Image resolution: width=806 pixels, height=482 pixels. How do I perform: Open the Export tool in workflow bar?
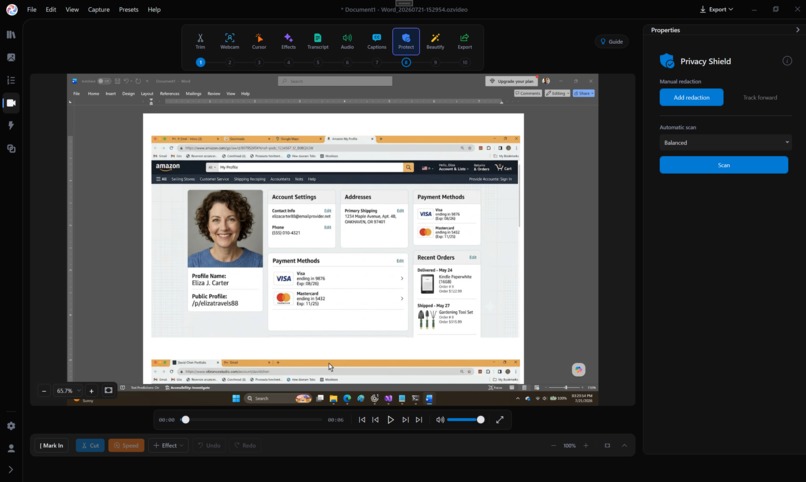[x=465, y=41]
